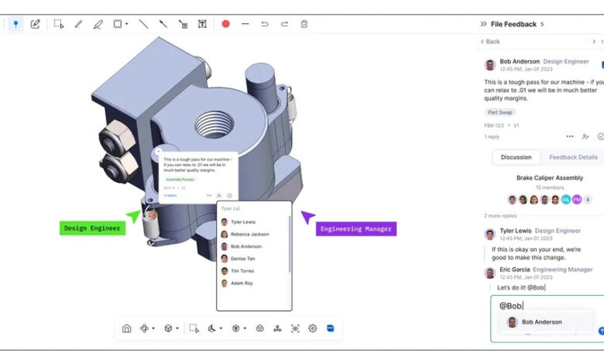
Task: Open the red markup color swatch
Action: pyautogui.click(x=226, y=24)
